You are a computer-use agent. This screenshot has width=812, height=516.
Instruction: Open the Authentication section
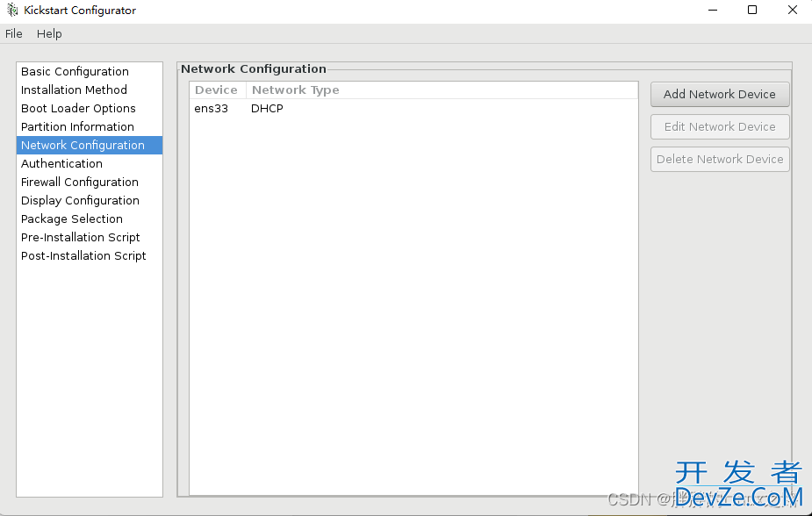(x=90, y=163)
